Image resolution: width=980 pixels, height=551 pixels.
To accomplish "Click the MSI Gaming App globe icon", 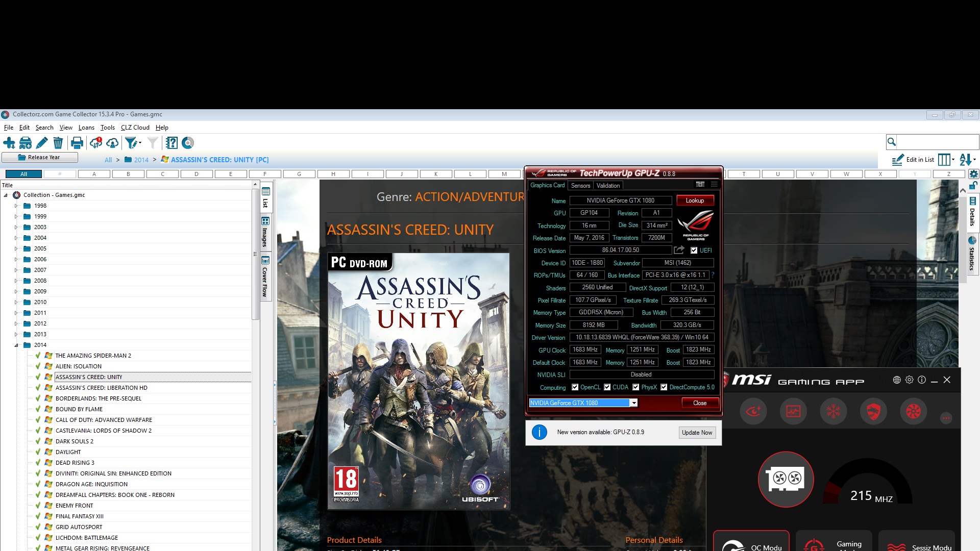I will coord(897,380).
